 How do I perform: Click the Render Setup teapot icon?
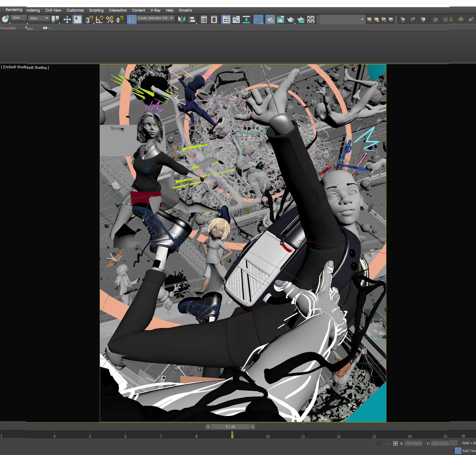coord(270,19)
